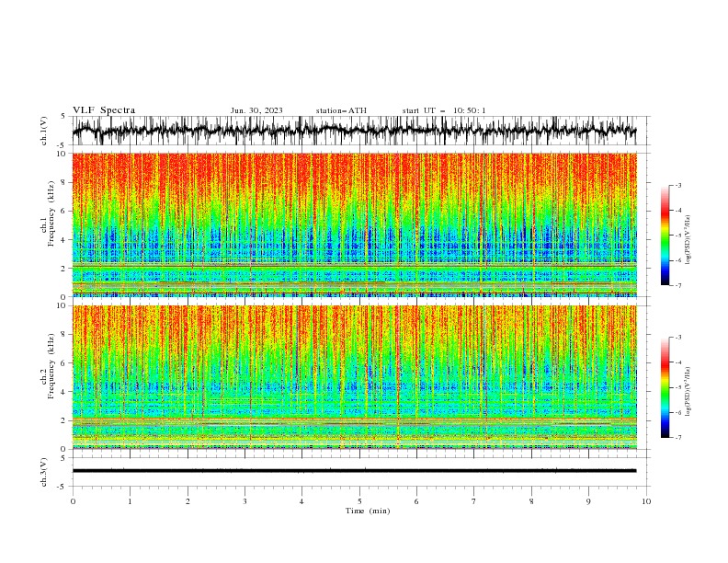This screenshot has width=728, height=563.
Task: Click the log(PSD) label beside ch.1 color scale
Action: coord(688,240)
